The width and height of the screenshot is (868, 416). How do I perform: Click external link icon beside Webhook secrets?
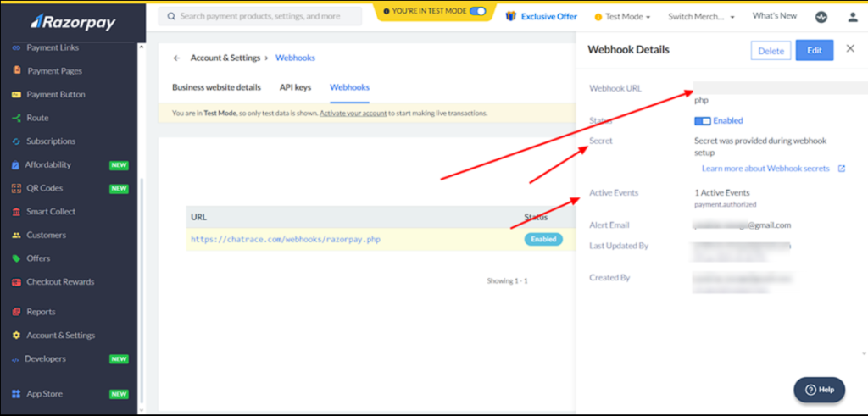pyautogui.click(x=842, y=169)
